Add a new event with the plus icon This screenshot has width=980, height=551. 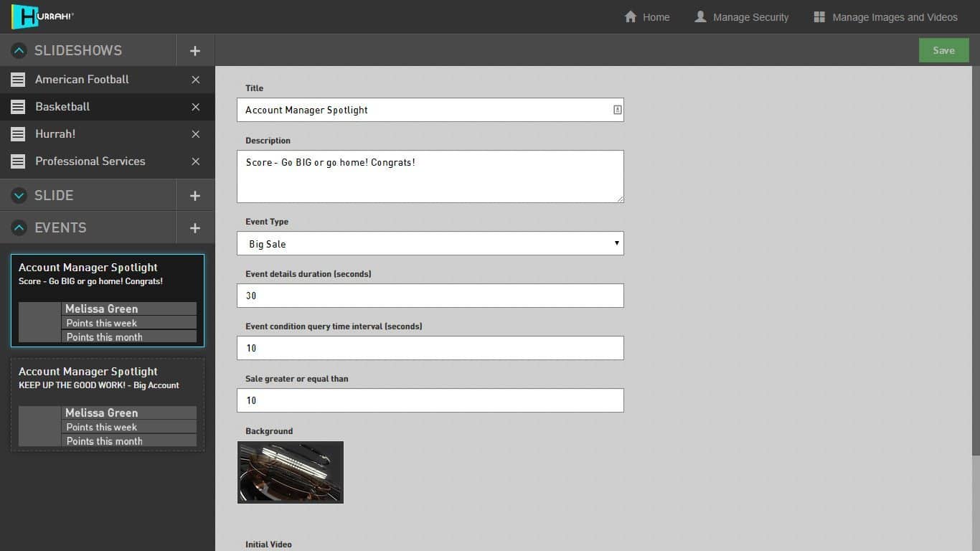[x=194, y=227]
